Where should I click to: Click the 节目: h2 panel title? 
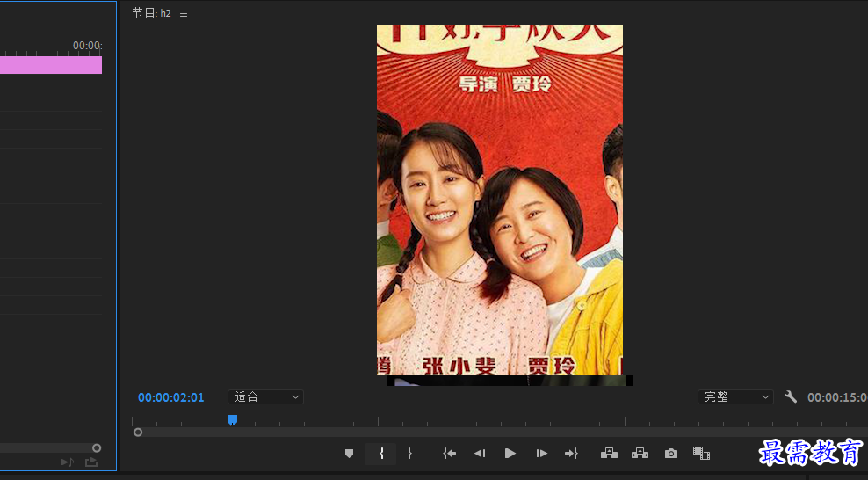point(152,12)
